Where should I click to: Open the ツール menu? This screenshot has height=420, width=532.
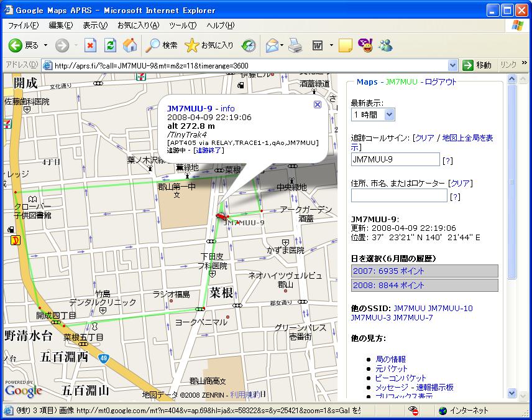coord(180,25)
